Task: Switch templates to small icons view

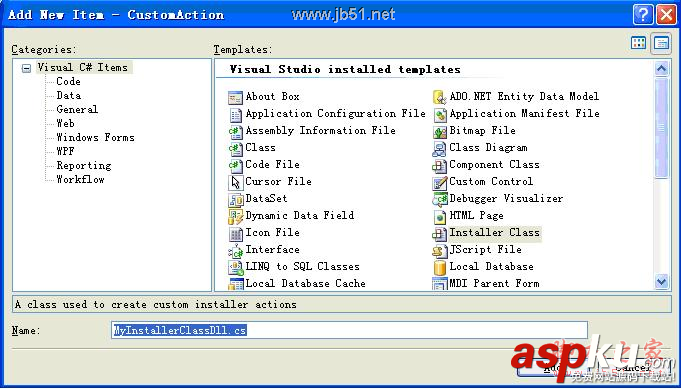Action: [661, 43]
